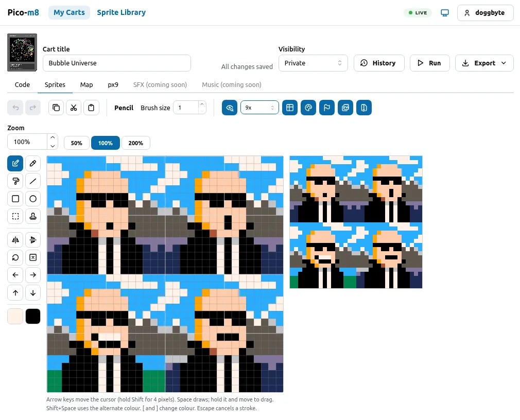This screenshot has width=520, height=420.
Task: Switch to the px9 tab
Action: coord(113,84)
